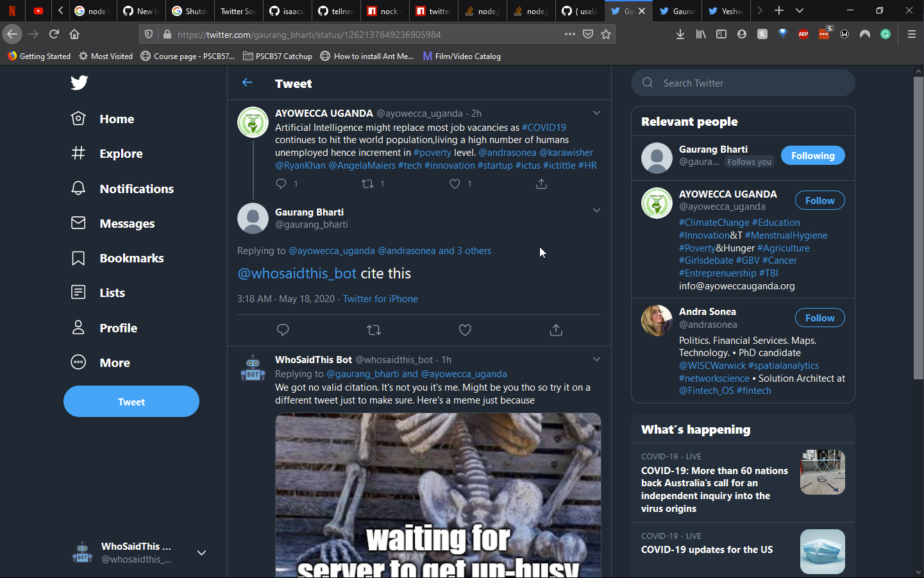This screenshot has width=924, height=578.
Task: Follow Andra Sonea in Relevant people
Action: (819, 318)
